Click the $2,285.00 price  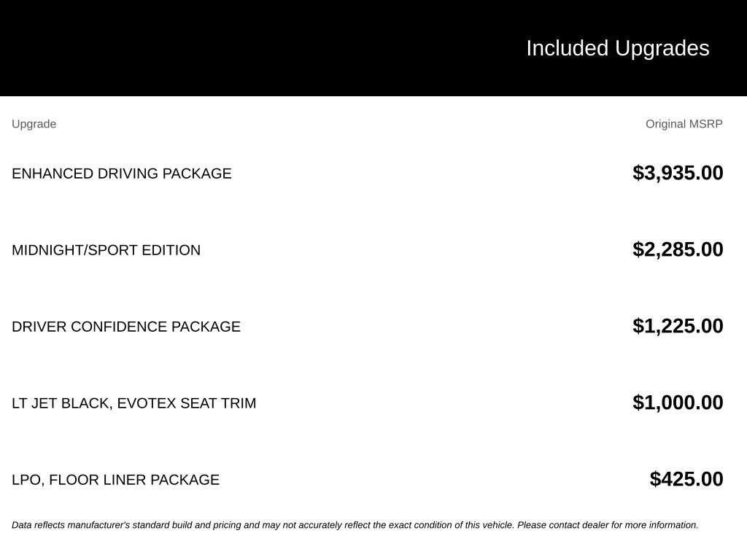coord(678,249)
